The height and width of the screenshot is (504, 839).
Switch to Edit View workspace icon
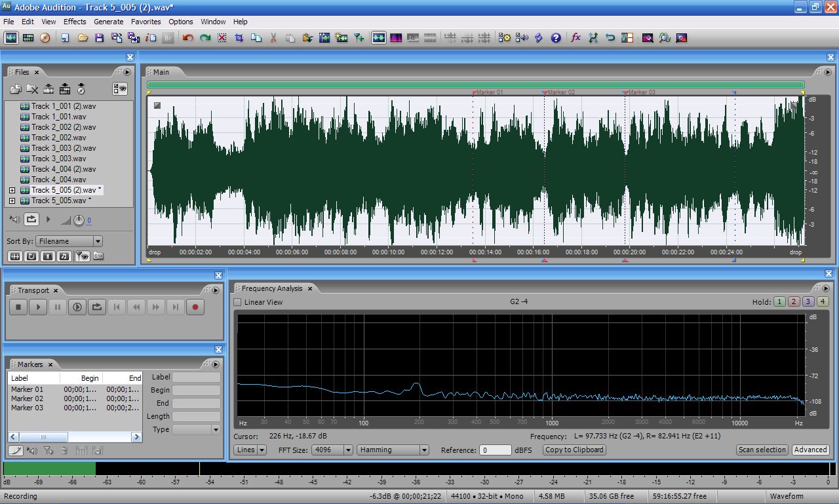11,38
